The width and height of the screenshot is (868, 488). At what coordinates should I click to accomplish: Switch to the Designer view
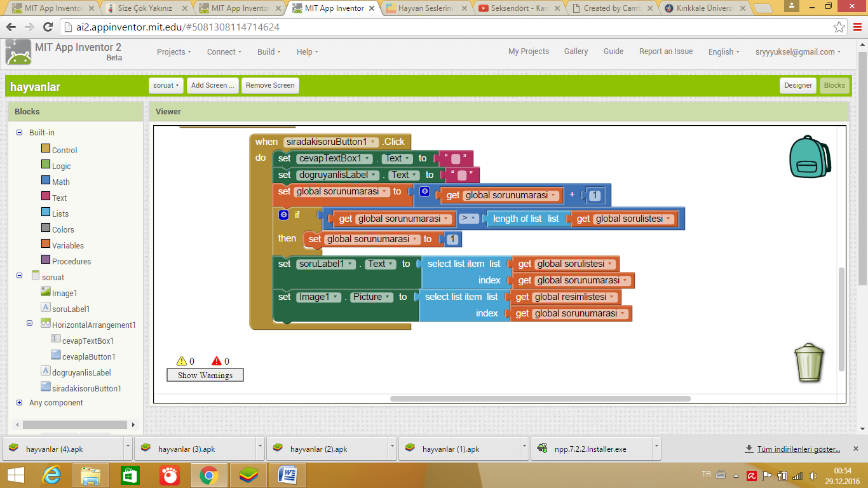pyautogui.click(x=798, y=85)
